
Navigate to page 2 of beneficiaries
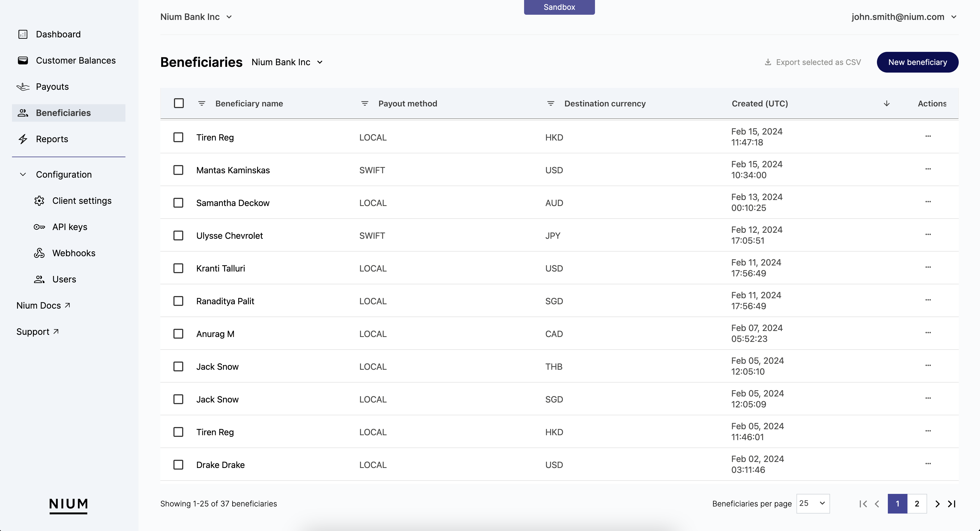(x=917, y=503)
